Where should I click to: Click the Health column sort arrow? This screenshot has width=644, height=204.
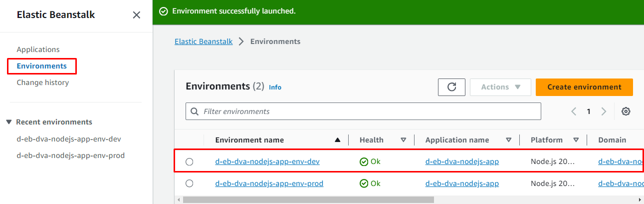404,140
